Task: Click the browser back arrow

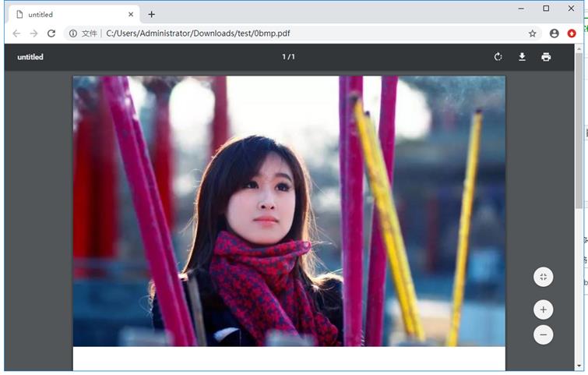Action: pyautogui.click(x=16, y=34)
